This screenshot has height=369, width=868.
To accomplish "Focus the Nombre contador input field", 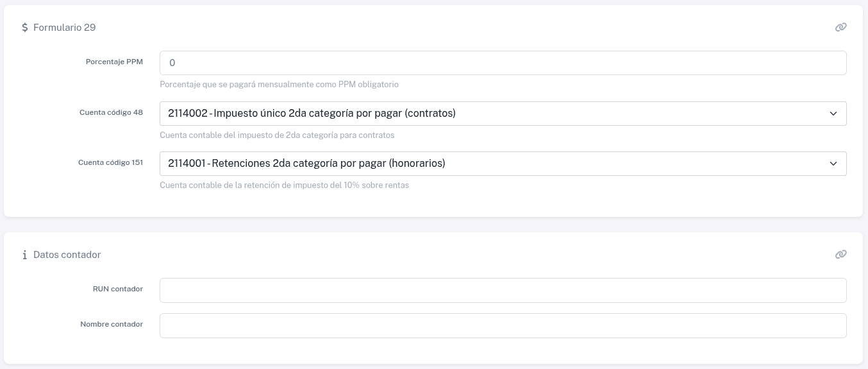I will [x=503, y=325].
